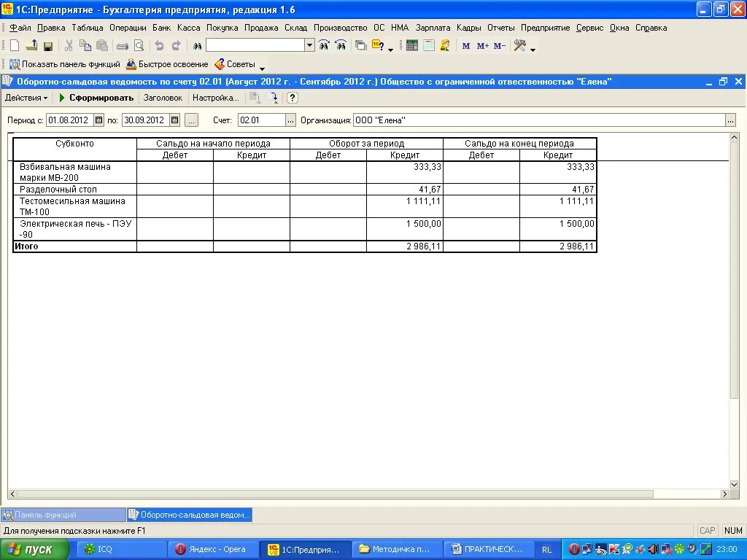
Task: Click the Open file icon
Action: click(x=31, y=46)
